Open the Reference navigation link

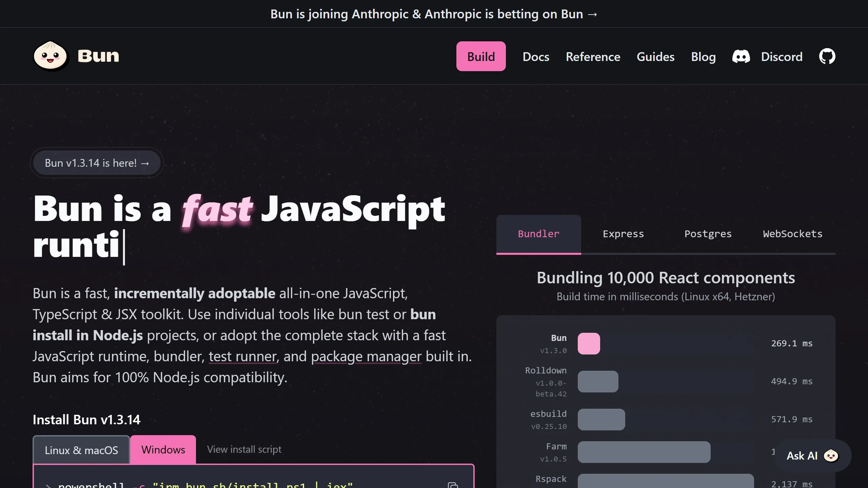coord(593,57)
